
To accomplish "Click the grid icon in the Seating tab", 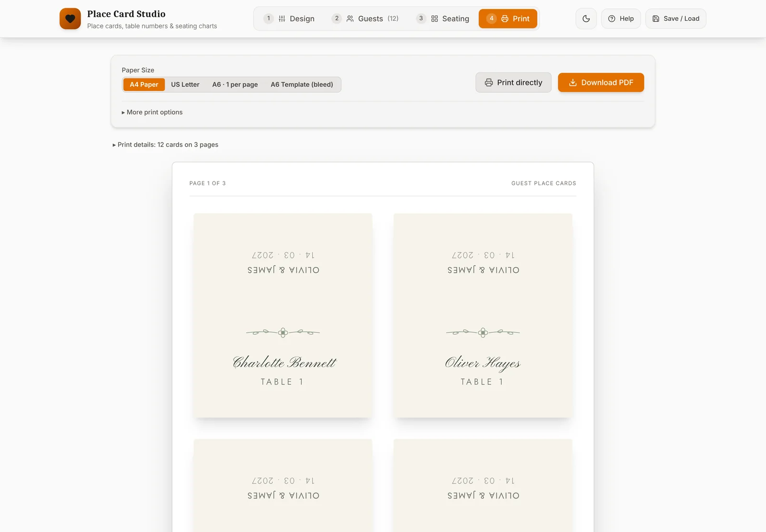I will point(434,19).
